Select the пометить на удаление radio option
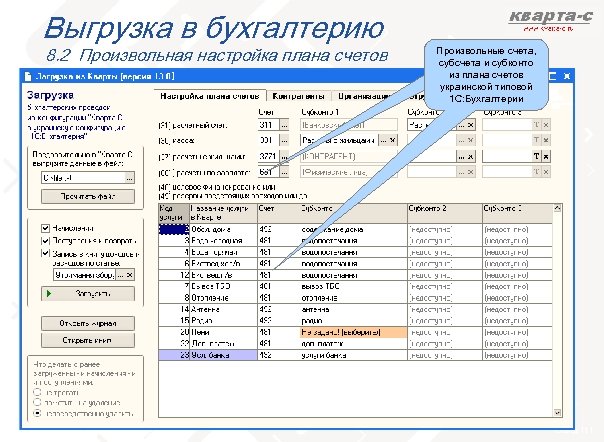Viewport: 604px width, 442px height. [x=37, y=403]
